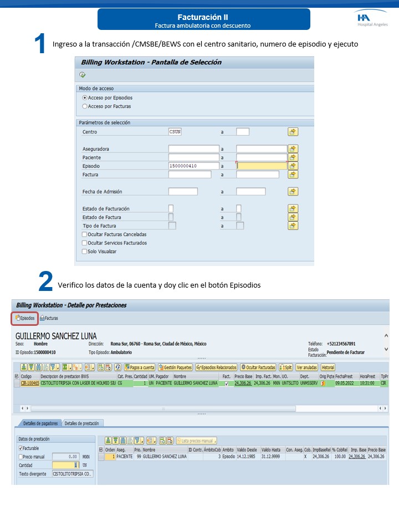
Task: Click the Episodios toolbar button
Action: coord(25,318)
